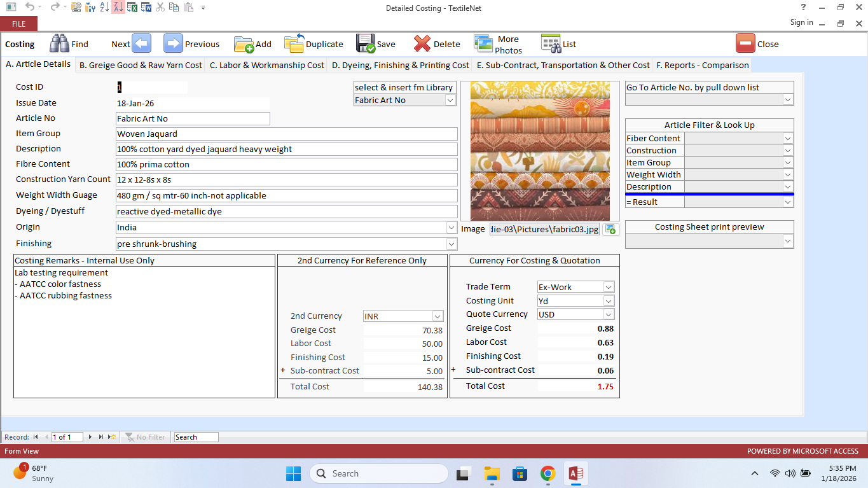
Task: Switch to Greige Good & Raw Yarn Cost tab
Action: coord(141,65)
